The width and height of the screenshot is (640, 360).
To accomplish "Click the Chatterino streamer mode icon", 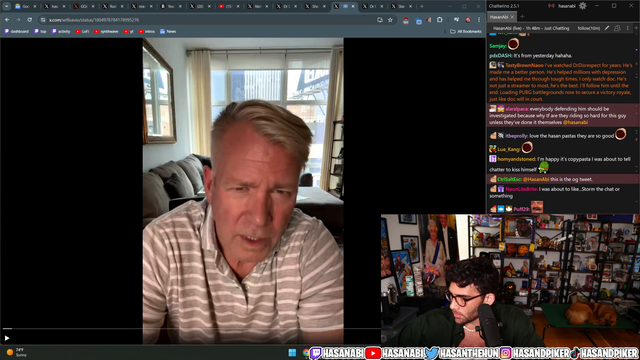I will pos(551,6).
